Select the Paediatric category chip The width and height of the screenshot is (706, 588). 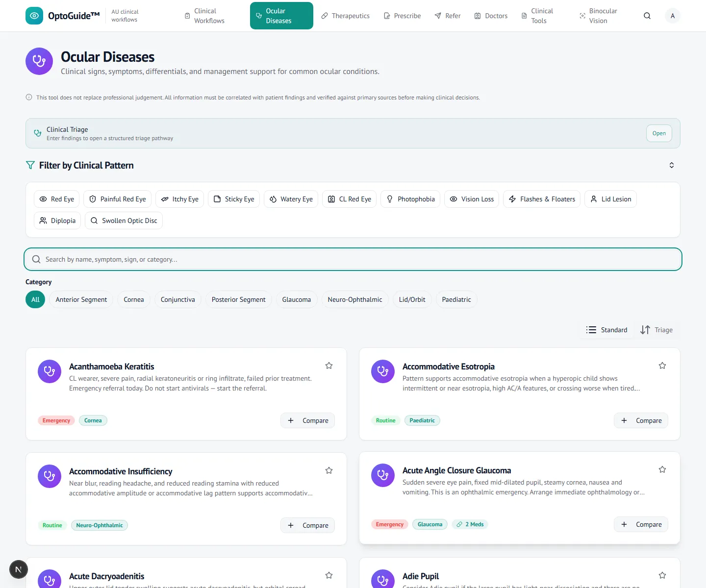456,299
